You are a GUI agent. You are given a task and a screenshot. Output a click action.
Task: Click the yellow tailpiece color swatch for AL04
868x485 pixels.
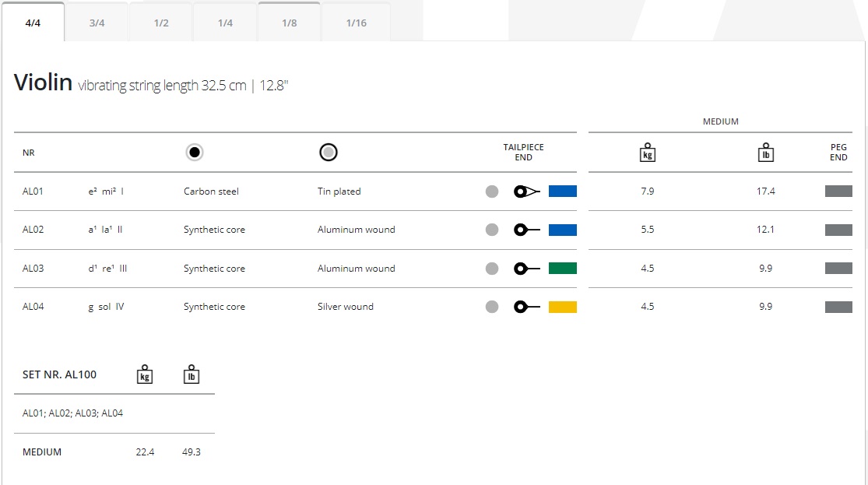pos(562,307)
